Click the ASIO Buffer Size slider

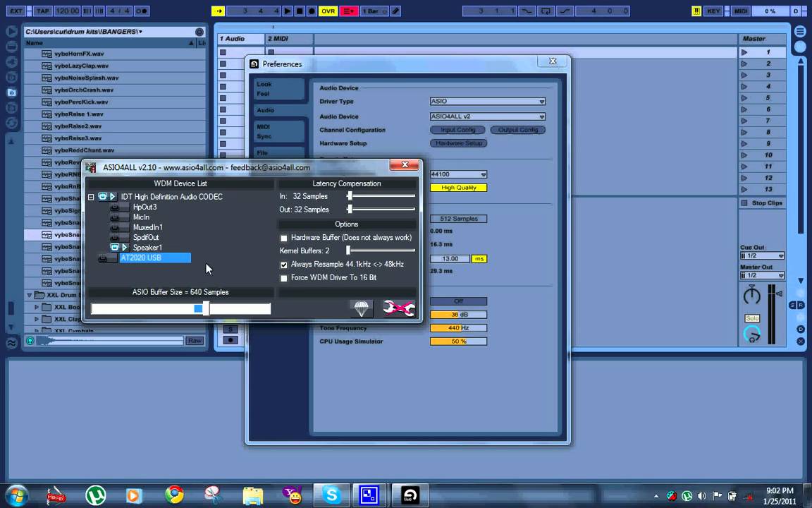pos(180,308)
